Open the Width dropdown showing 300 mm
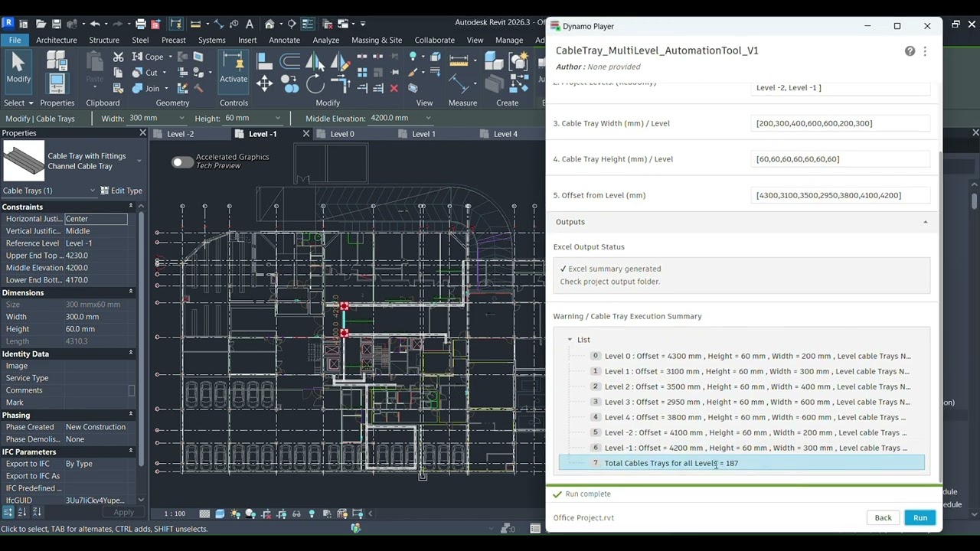 pyautogui.click(x=181, y=118)
